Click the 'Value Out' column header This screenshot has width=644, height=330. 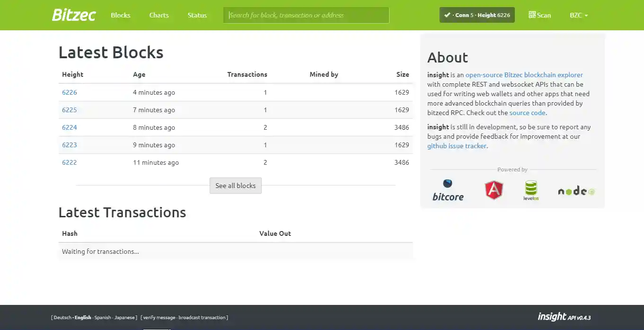point(275,233)
